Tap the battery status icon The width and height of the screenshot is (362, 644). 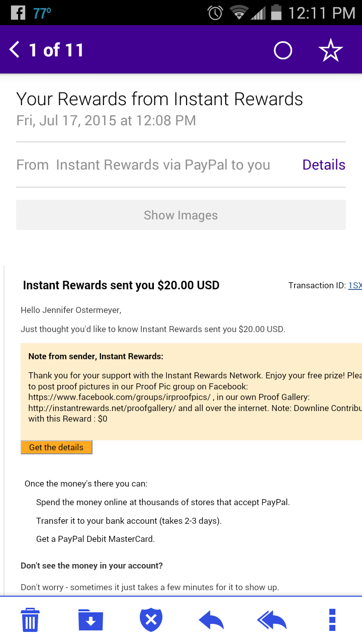(276, 13)
